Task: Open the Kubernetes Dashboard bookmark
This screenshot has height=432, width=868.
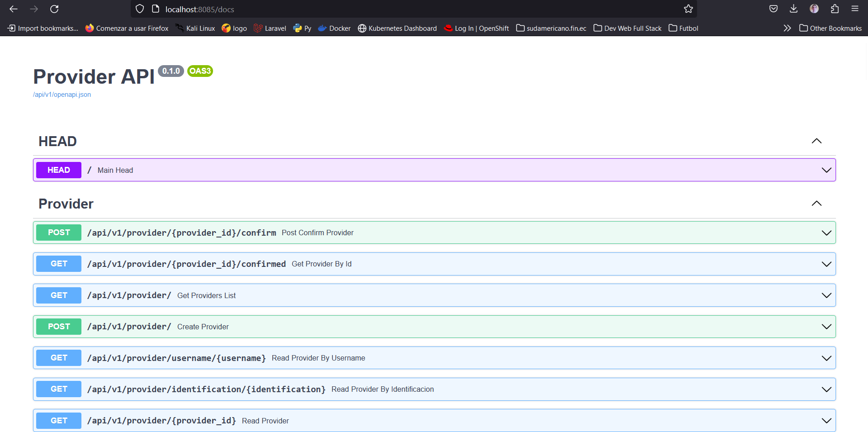Action: [397, 28]
